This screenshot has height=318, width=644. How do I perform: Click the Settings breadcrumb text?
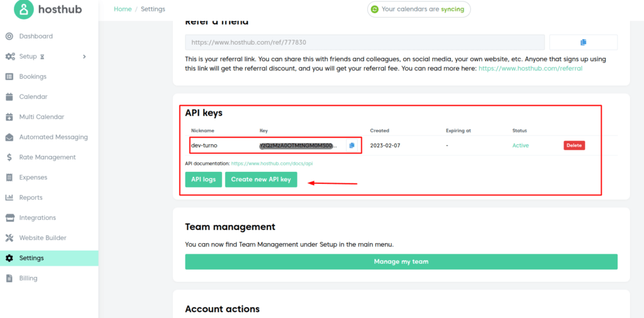(x=153, y=9)
